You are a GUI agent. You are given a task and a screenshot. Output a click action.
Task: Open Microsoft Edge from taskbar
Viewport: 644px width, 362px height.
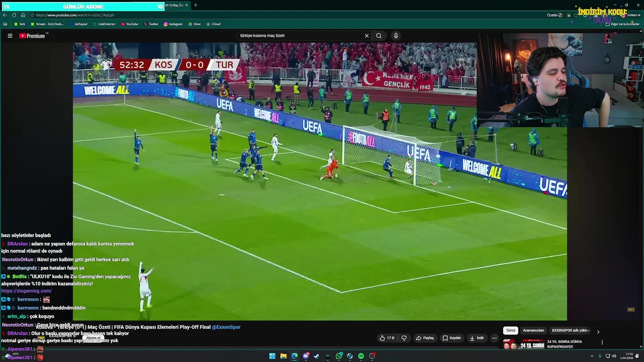click(x=294, y=356)
